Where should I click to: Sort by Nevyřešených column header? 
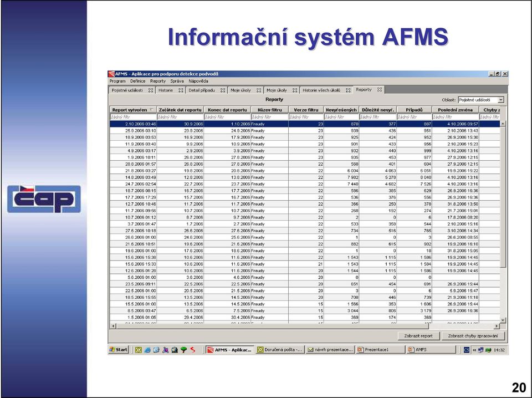(x=341, y=110)
